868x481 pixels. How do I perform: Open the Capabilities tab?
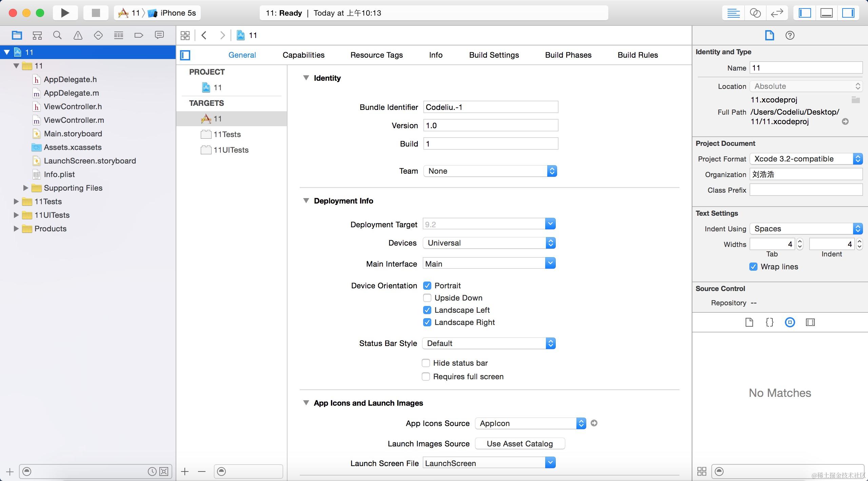[x=303, y=55]
